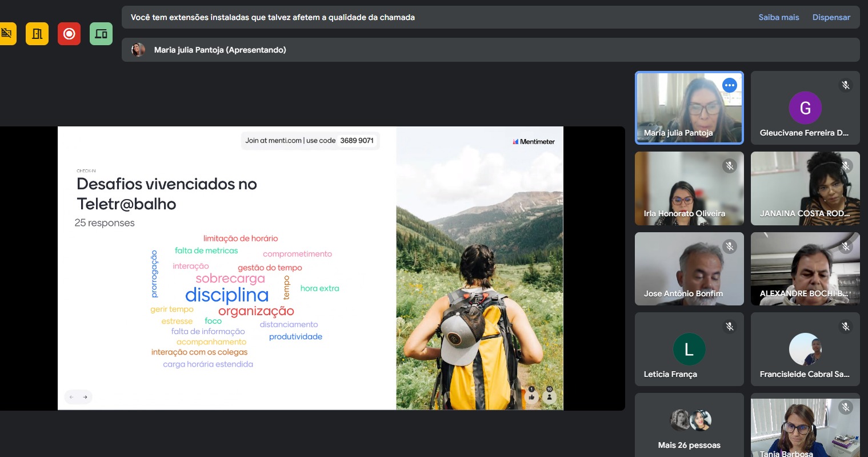Go to previous Mentimeter slide arrow

tap(71, 397)
